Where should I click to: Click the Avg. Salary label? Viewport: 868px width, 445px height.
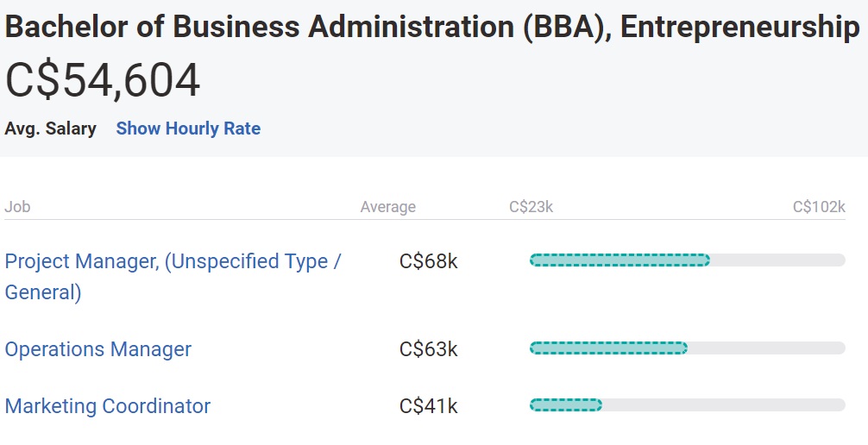[50, 128]
